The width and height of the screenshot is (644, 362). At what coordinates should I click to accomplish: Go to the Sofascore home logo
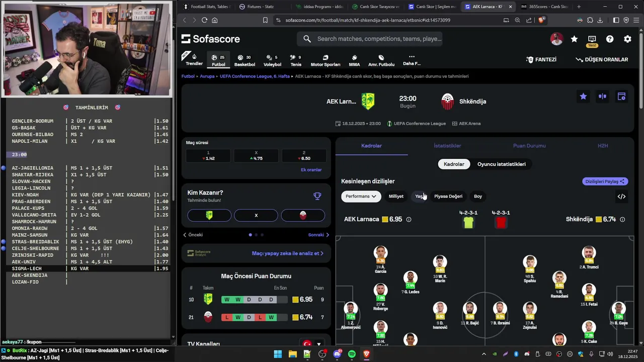click(x=211, y=39)
